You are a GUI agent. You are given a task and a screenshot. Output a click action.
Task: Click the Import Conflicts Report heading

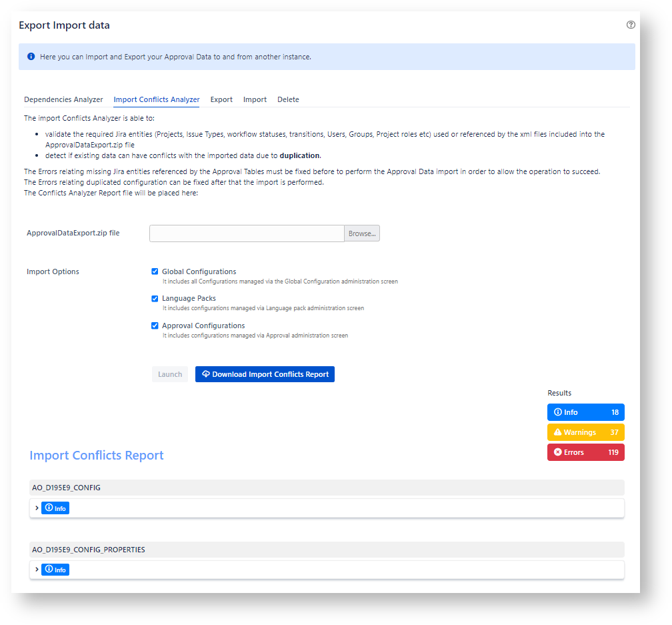point(97,456)
